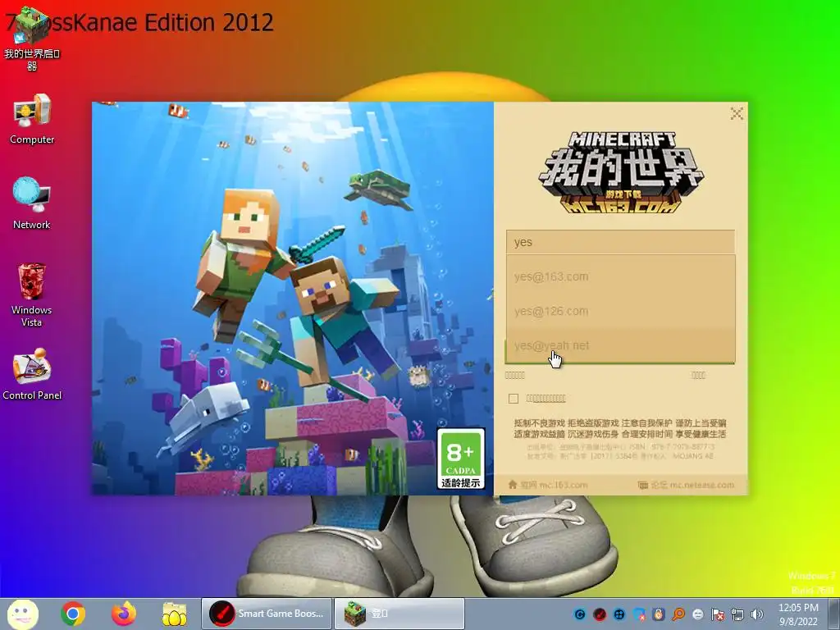
Task: Select the yes@163.com suggestion
Action: pos(620,276)
